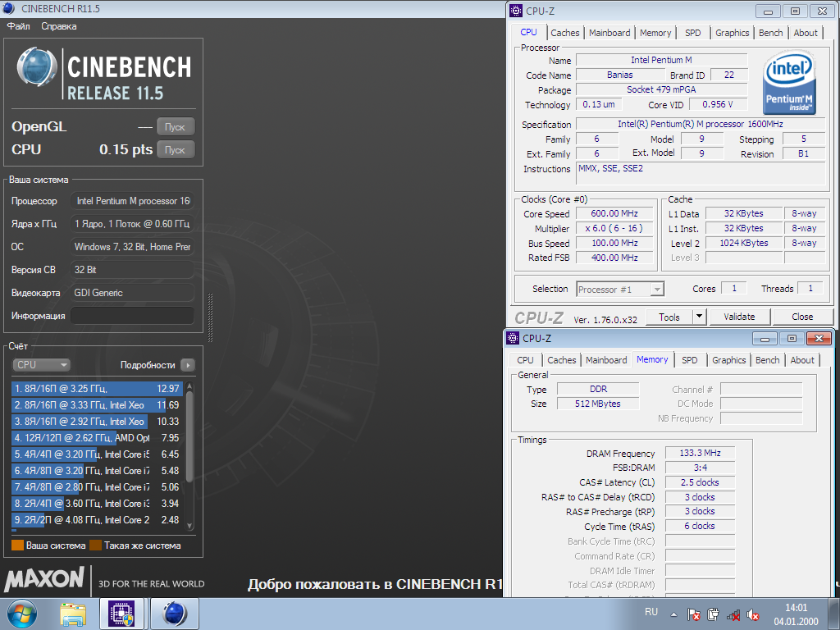
Task: Select Intel Core i5 row scoring 6.45
Action: [x=97, y=454]
